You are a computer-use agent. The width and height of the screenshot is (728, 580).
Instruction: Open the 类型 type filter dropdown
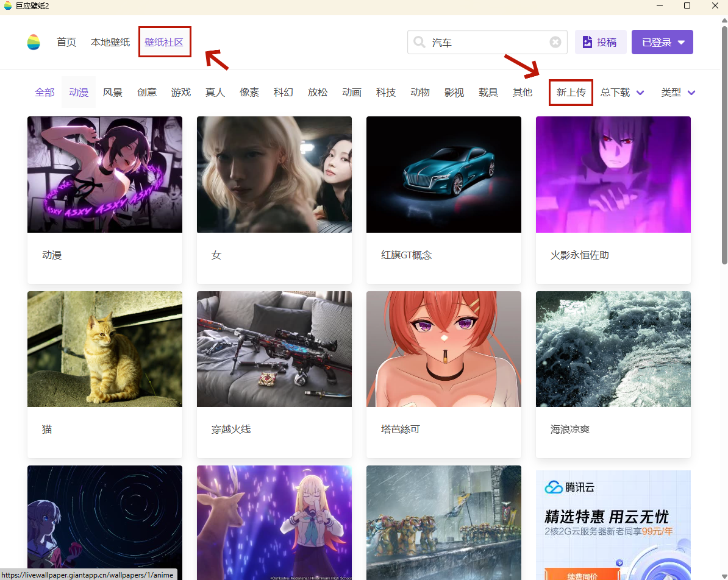point(691,93)
